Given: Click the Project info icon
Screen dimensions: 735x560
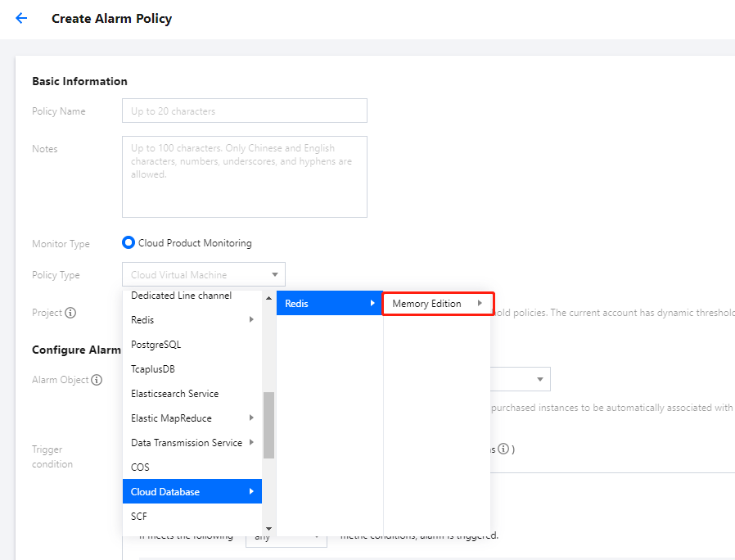Looking at the screenshot, I should pyautogui.click(x=70, y=313).
